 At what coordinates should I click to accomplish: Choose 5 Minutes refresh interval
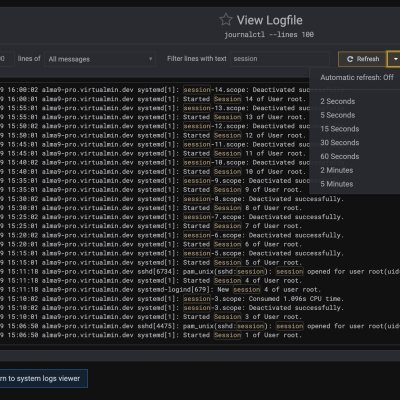337,184
